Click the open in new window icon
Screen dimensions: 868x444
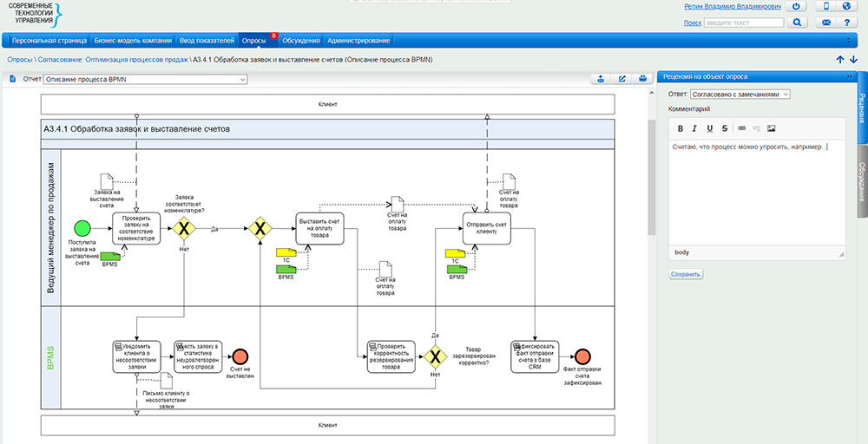click(622, 79)
